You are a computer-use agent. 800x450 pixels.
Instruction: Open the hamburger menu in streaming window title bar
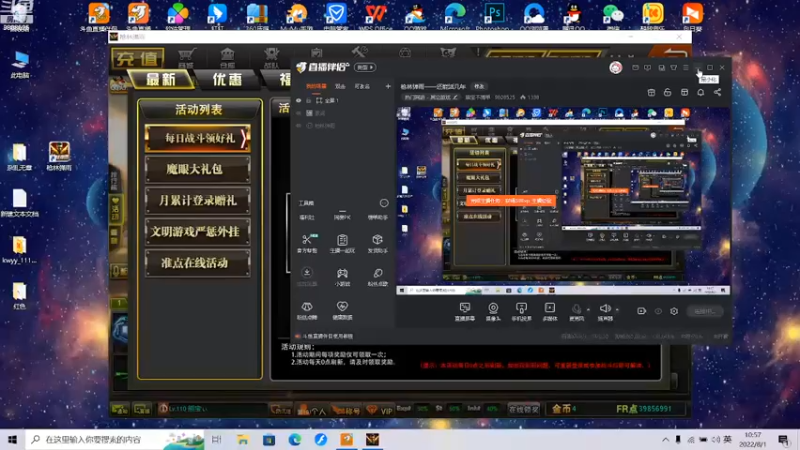[x=686, y=67]
